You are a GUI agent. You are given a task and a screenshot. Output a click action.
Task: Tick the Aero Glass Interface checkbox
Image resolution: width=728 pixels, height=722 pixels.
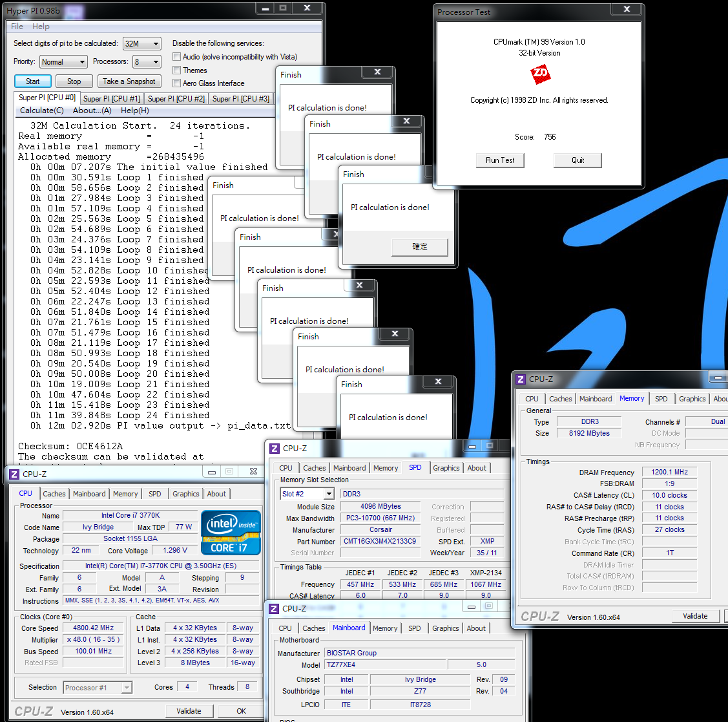pos(176,83)
